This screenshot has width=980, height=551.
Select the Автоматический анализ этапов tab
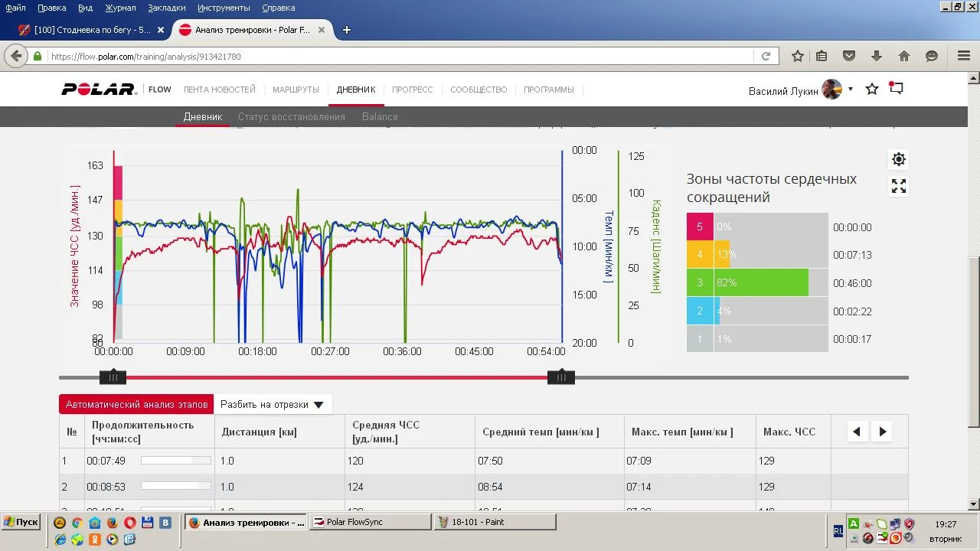136,404
